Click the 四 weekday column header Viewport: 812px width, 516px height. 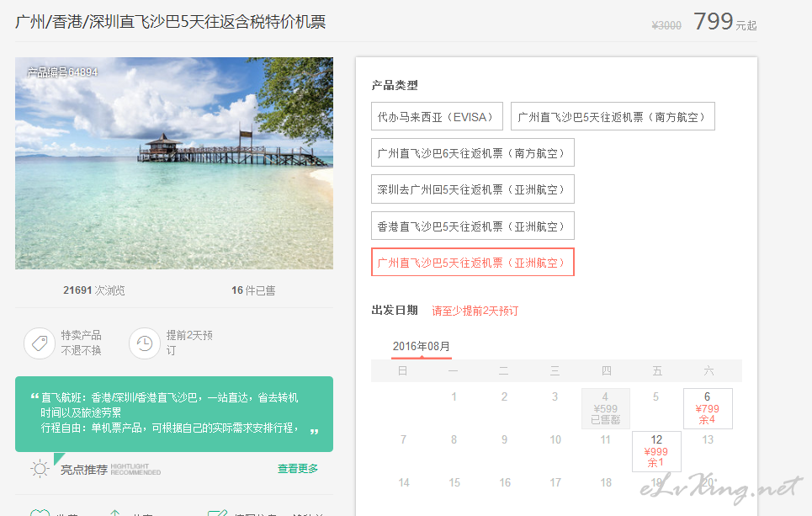[607, 371]
